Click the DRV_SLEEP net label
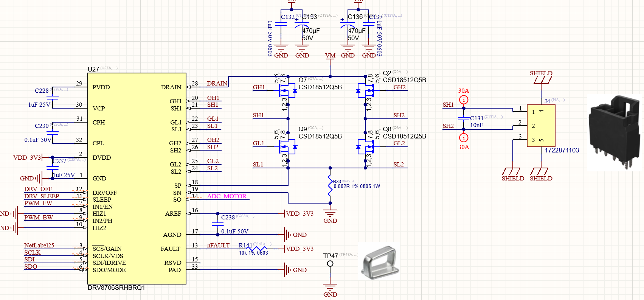Screen dimensions: 644x300 coord(42,196)
